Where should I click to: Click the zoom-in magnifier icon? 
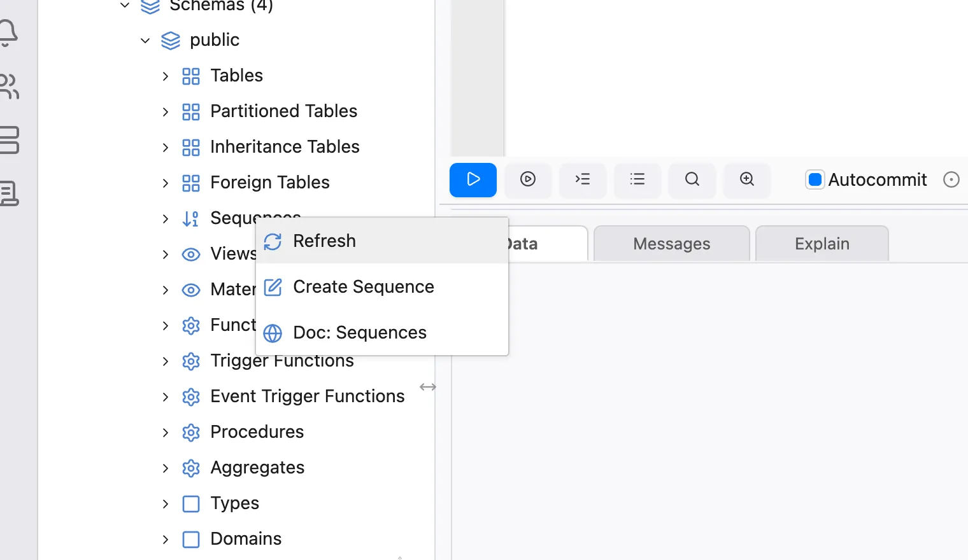click(747, 179)
